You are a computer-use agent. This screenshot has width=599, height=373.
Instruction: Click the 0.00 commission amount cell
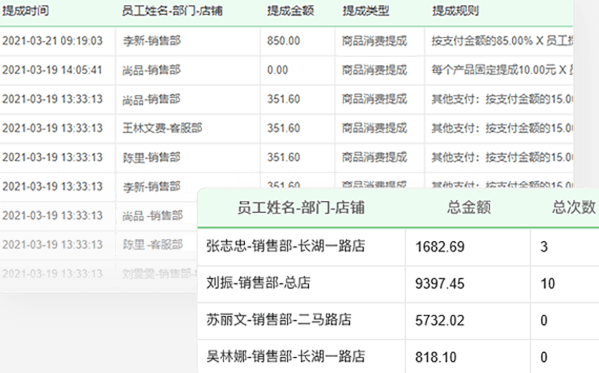(278, 70)
